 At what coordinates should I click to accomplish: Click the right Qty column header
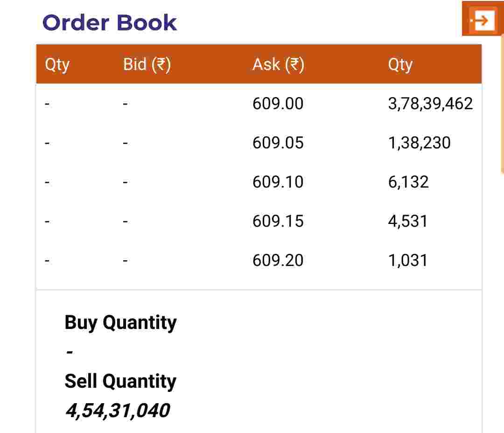(x=400, y=64)
